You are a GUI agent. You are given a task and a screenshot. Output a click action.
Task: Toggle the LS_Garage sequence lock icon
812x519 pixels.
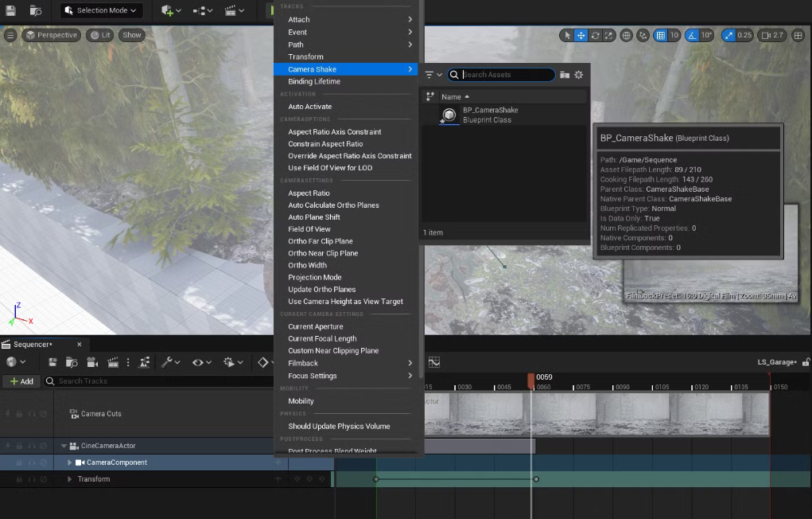[806, 362]
